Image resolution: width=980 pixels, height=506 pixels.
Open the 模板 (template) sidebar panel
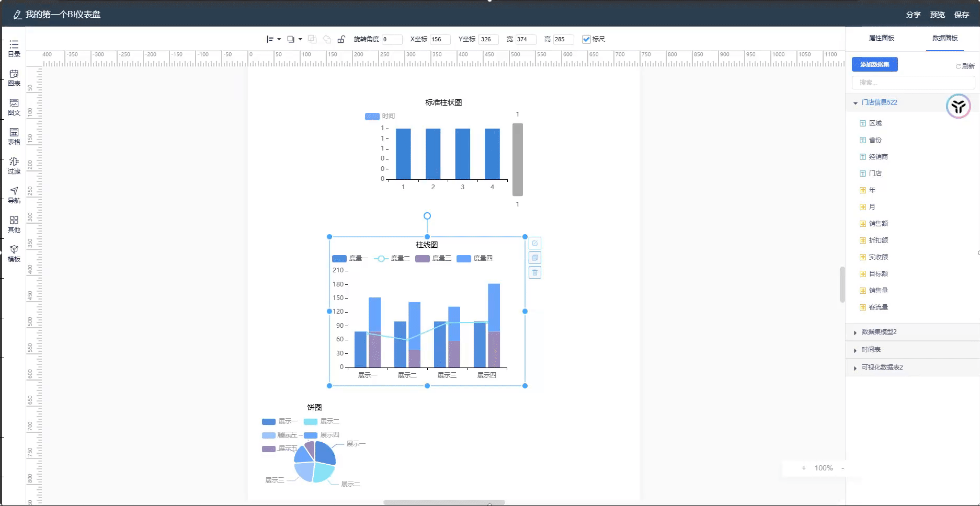(14, 254)
